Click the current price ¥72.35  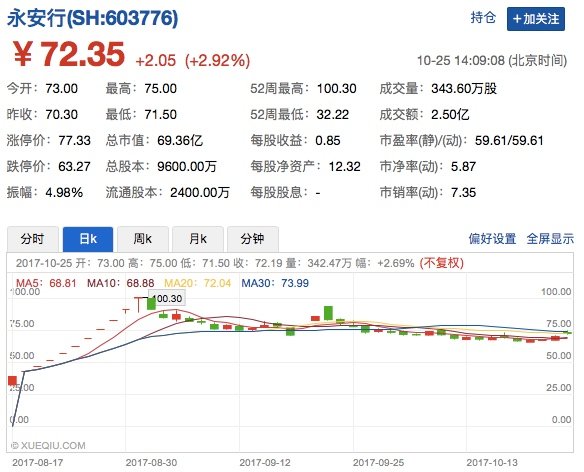(69, 54)
